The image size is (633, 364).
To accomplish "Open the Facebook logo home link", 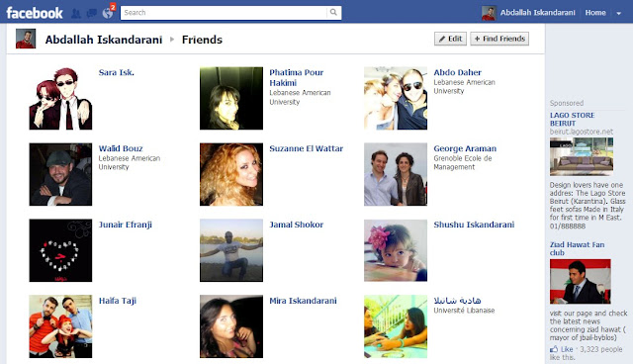I will [35, 13].
